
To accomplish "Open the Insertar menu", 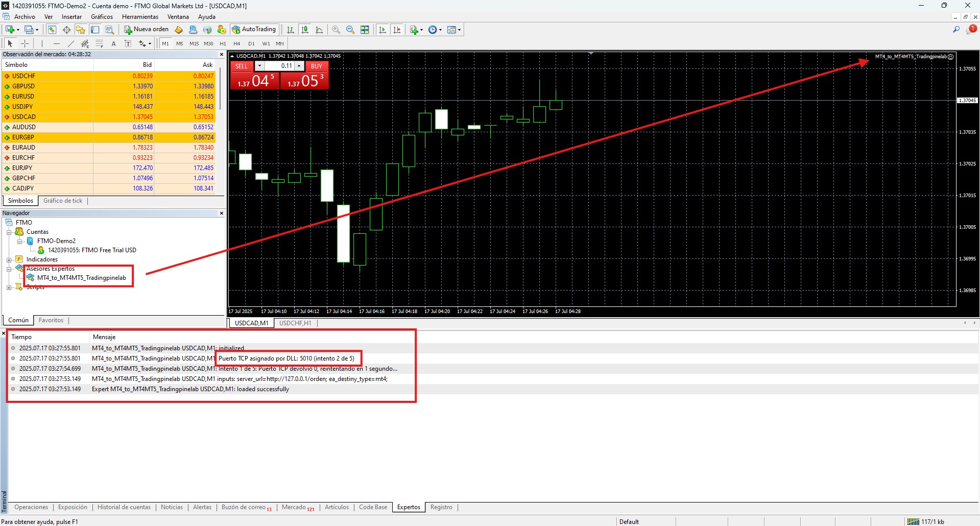I will (71, 16).
